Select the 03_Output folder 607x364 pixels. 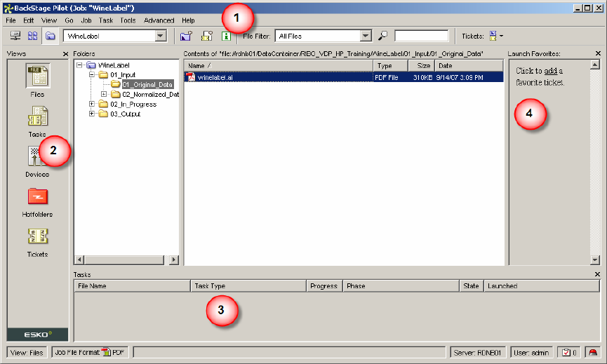click(x=125, y=114)
